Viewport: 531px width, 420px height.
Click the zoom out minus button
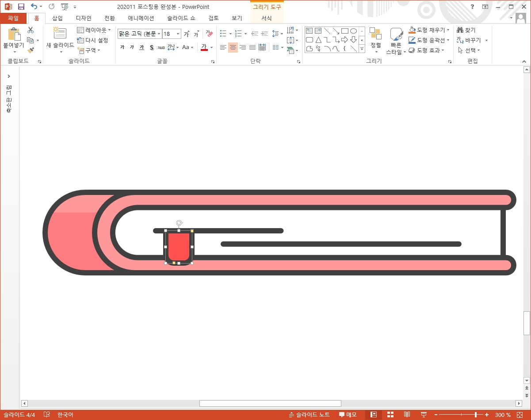tap(436, 415)
